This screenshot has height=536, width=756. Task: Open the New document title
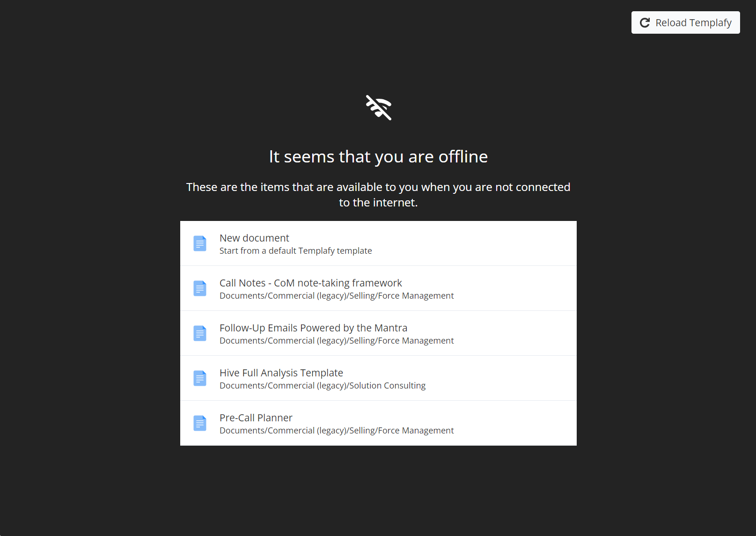[254, 238]
